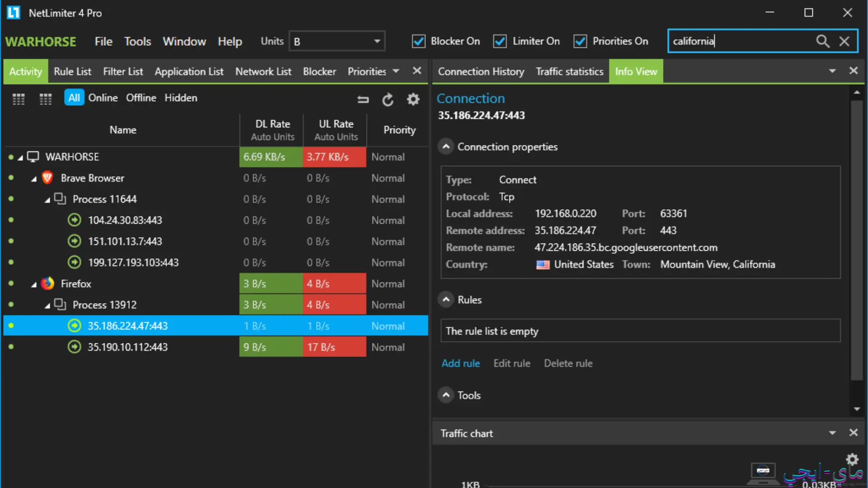Click Process 11644 window icon

[x=60, y=198]
